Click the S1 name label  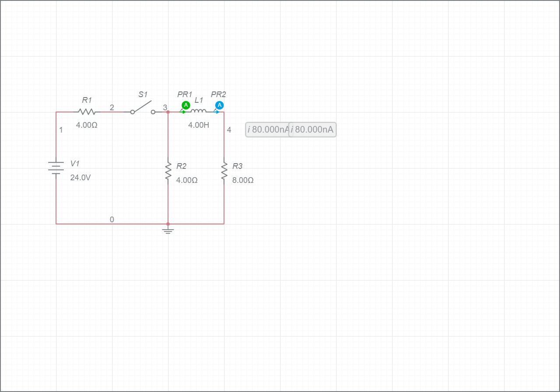pyautogui.click(x=143, y=94)
